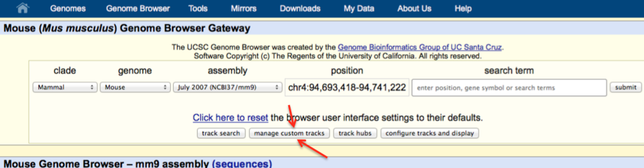Image resolution: width=644 pixels, height=168 pixels.
Task: Open the (sequences) link
Action: pyautogui.click(x=242, y=164)
